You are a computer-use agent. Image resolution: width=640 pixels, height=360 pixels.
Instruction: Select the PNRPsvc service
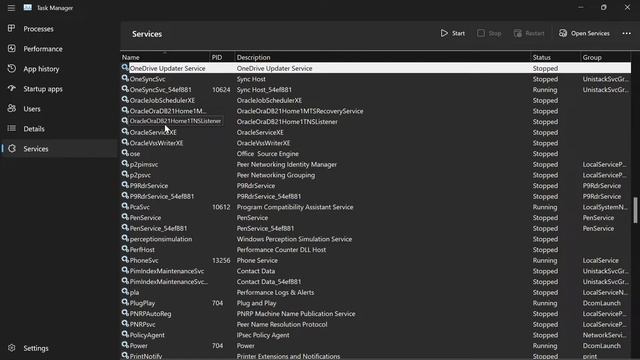click(x=376, y=324)
